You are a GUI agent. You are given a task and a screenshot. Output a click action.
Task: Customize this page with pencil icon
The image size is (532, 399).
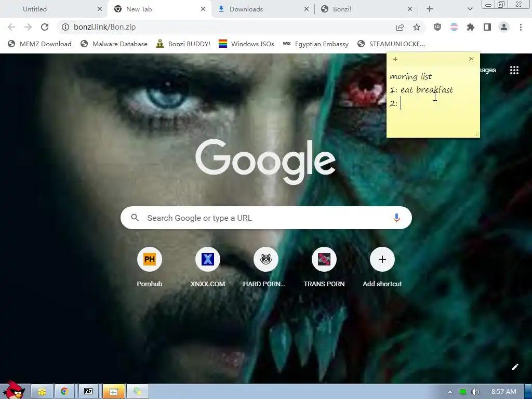click(515, 367)
